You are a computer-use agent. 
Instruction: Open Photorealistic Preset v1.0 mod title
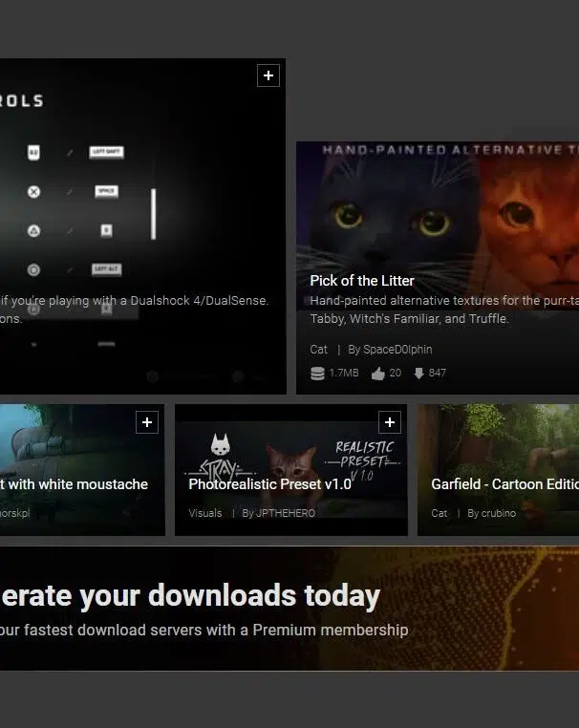(269, 484)
